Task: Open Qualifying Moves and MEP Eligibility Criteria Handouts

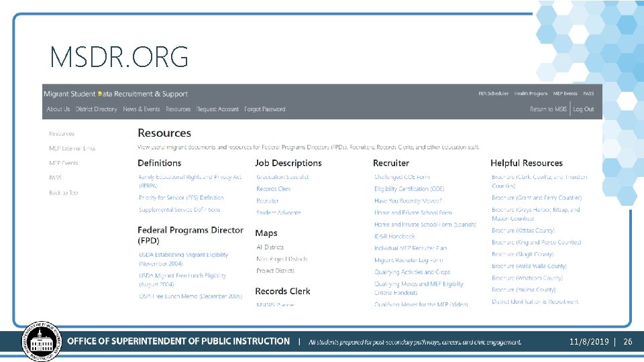Action: point(419,288)
